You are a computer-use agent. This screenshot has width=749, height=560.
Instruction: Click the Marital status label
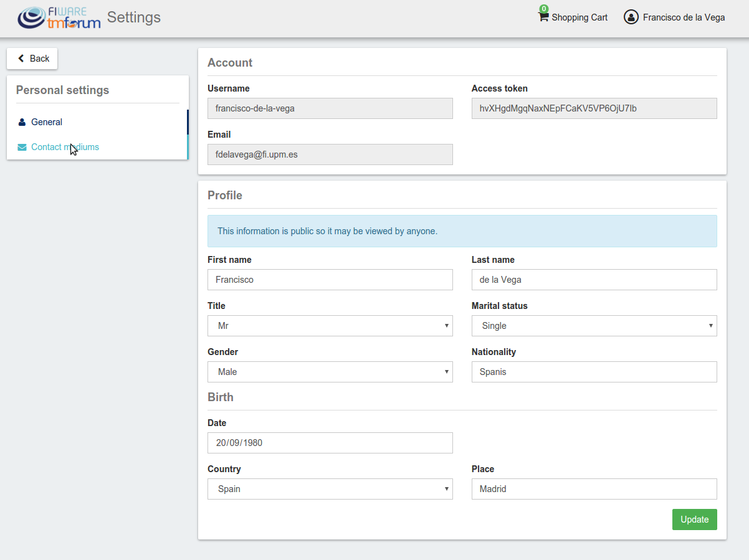tap(500, 306)
